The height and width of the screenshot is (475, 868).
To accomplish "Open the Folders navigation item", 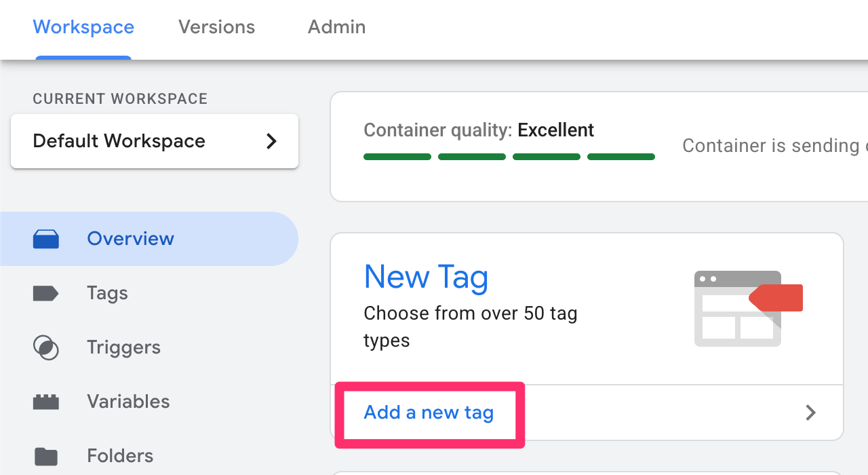I will click(x=120, y=456).
